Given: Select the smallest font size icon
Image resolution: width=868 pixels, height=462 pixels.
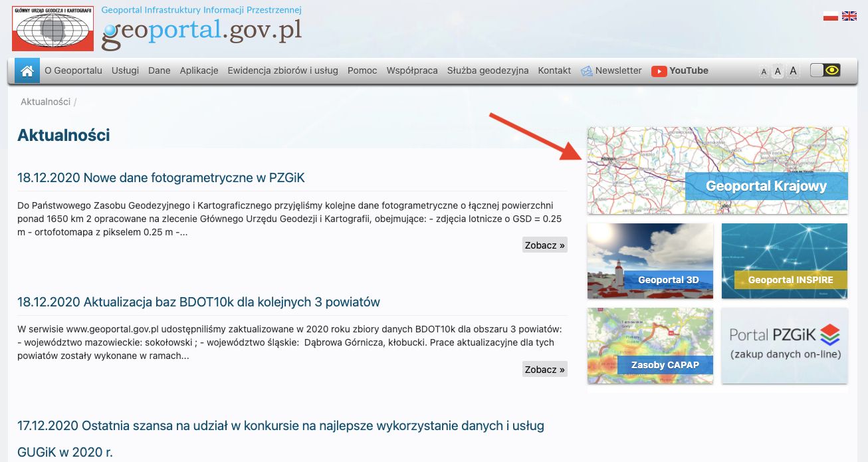Looking at the screenshot, I should 764,71.
